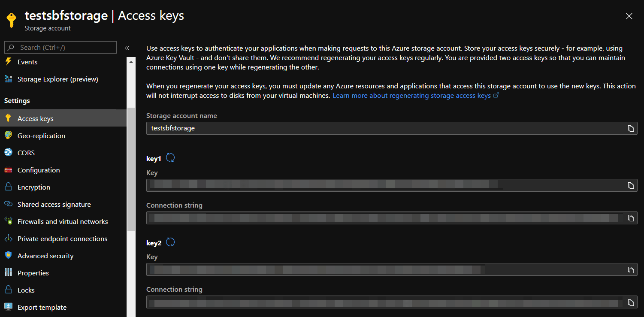644x317 pixels.
Task: Click the Private endpoint connections icon
Action: click(8, 239)
